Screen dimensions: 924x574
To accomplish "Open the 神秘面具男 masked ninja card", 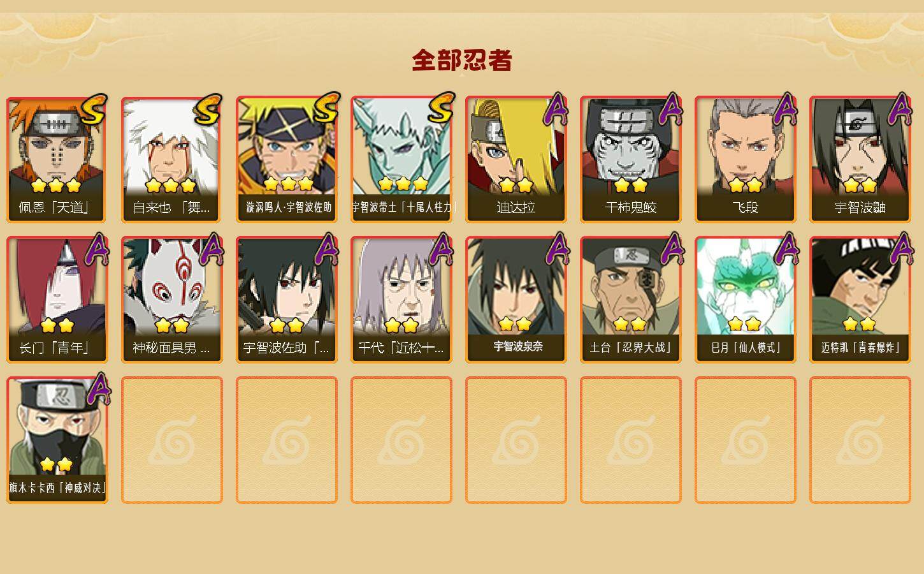I will coord(172,300).
